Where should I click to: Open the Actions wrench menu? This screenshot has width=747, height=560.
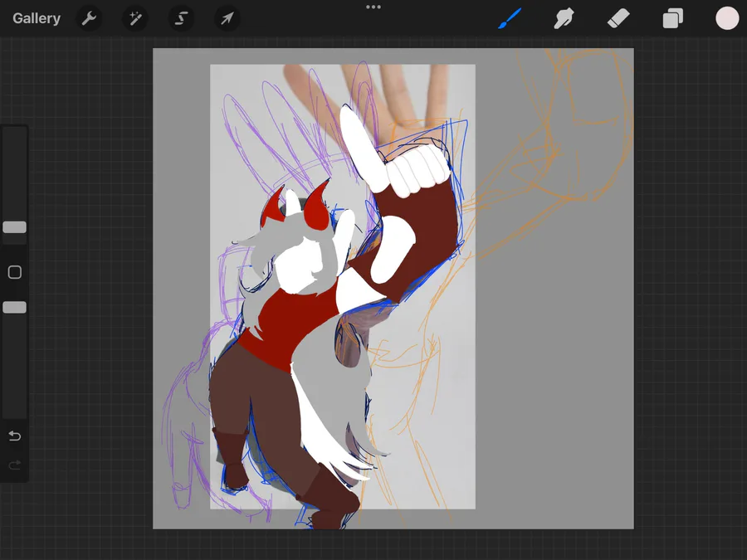tap(89, 18)
